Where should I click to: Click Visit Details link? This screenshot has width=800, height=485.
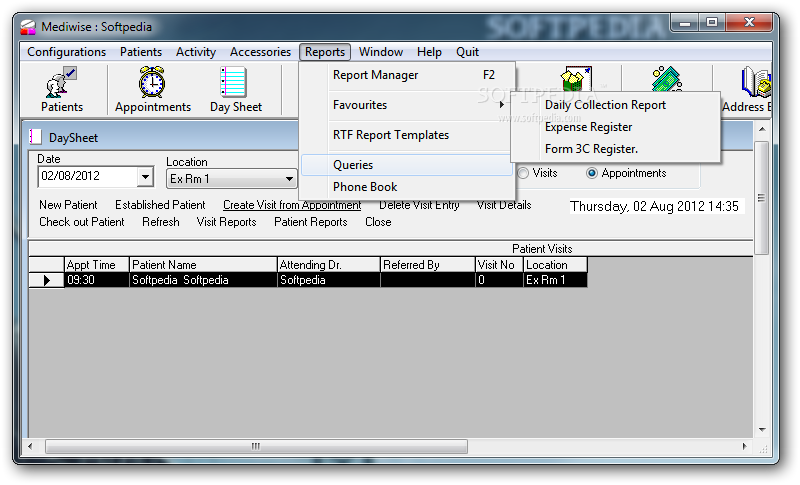click(504, 205)
